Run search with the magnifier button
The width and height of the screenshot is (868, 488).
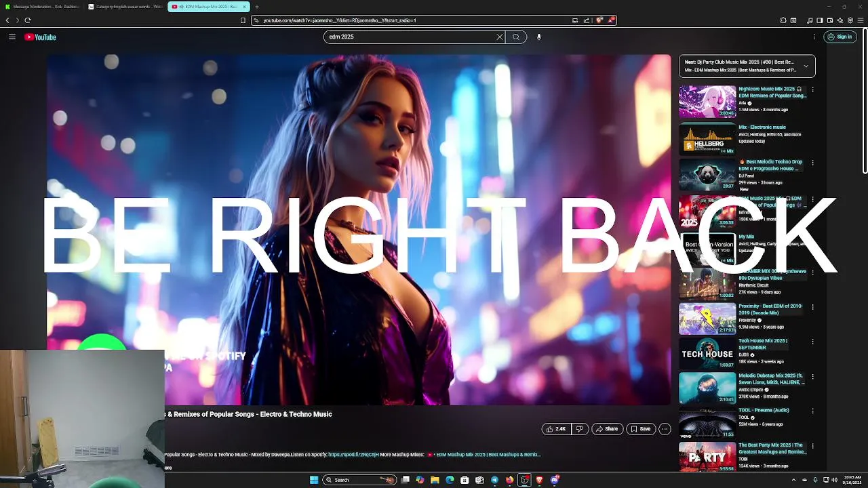coord(516,37)
